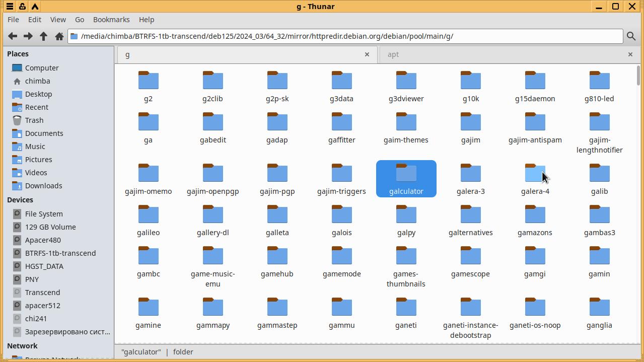
Task: Open the home folder via house icon
Action: coord(59,36)
